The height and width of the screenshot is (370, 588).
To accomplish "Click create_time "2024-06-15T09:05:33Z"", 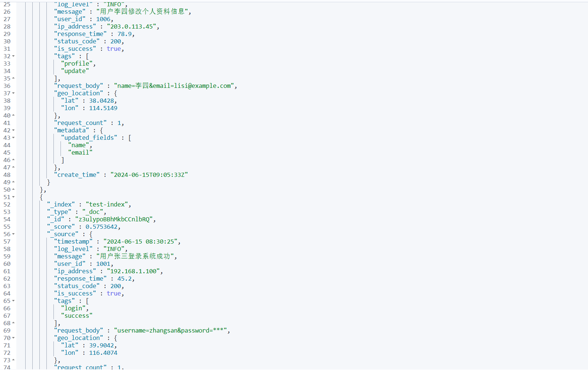I will tap(149, 175).
